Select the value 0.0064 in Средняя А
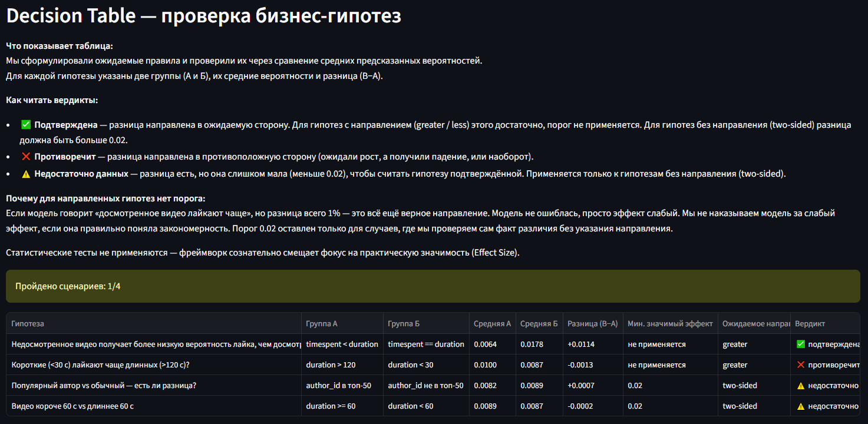868x424 pixels. pos(492,344)
